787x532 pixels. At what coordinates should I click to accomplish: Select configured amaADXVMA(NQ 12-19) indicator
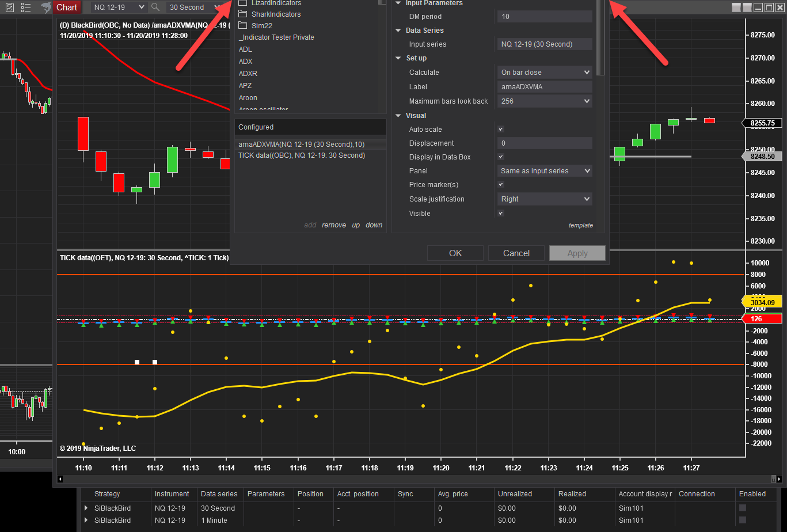[310, 145]
